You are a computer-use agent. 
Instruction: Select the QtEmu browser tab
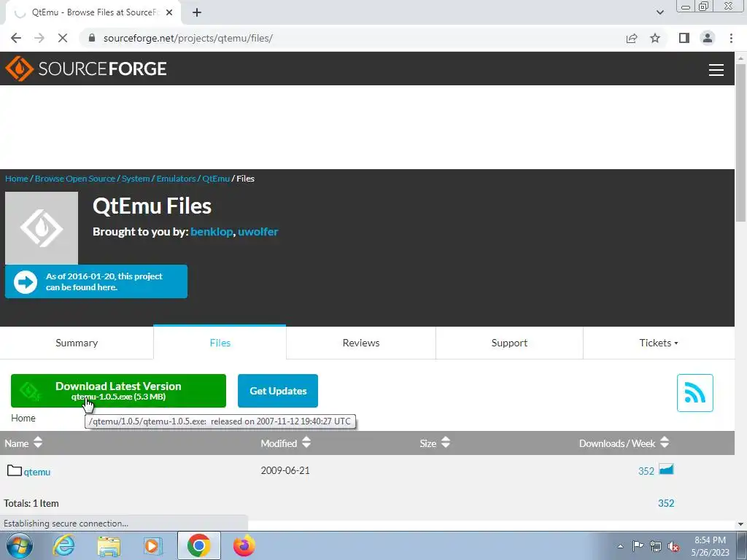tap(93, 12)
